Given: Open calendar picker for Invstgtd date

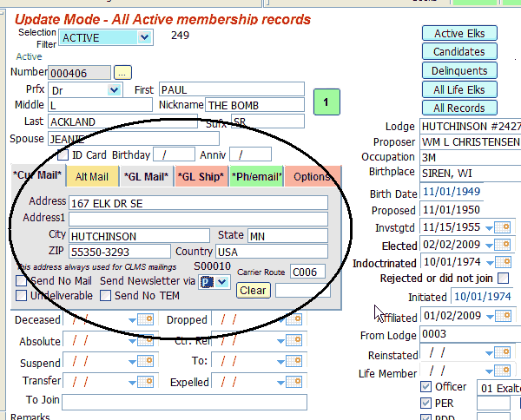Looking at the screenshot, I should click(503, 227).
